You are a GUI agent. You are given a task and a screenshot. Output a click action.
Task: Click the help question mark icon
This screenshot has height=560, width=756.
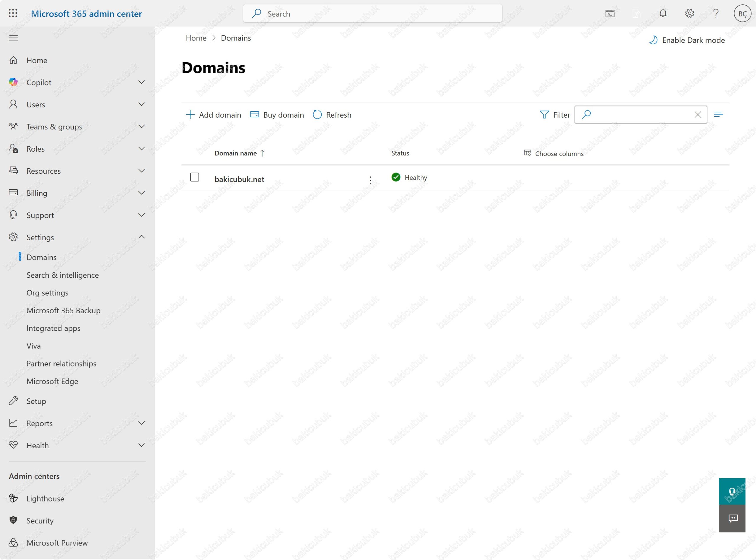[716, 14]
